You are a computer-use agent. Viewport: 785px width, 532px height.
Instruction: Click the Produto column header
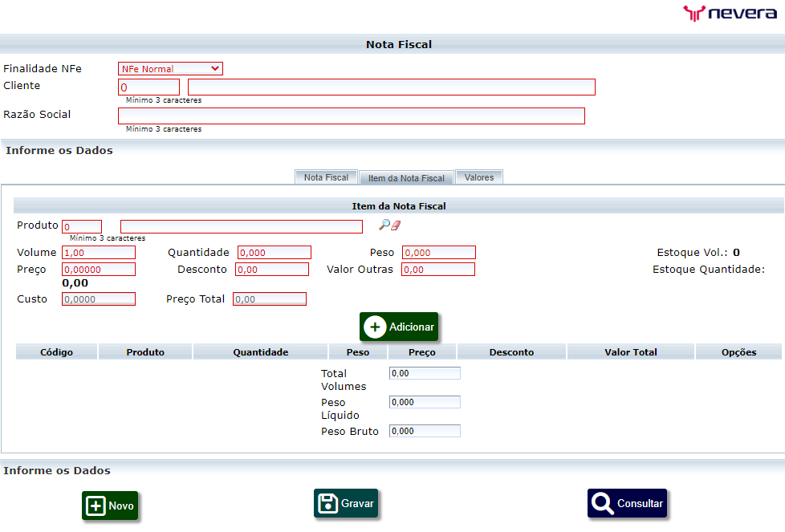pos(145,351)
